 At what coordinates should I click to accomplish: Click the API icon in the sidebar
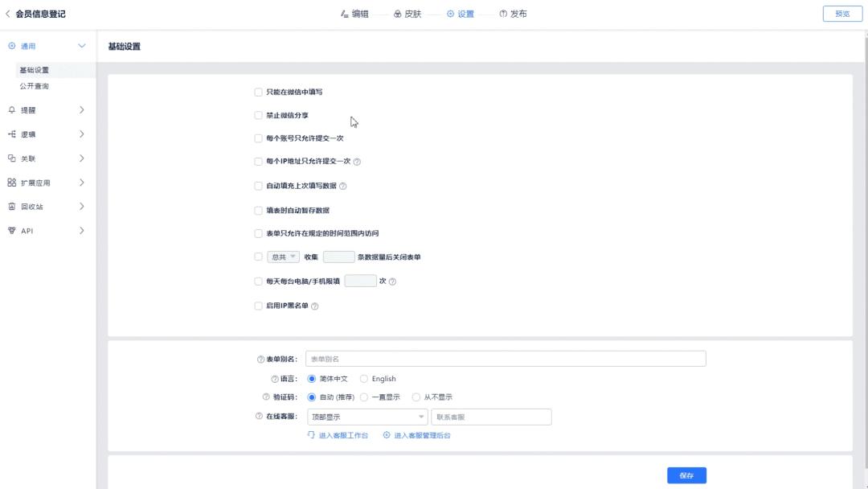click(11, 231)
